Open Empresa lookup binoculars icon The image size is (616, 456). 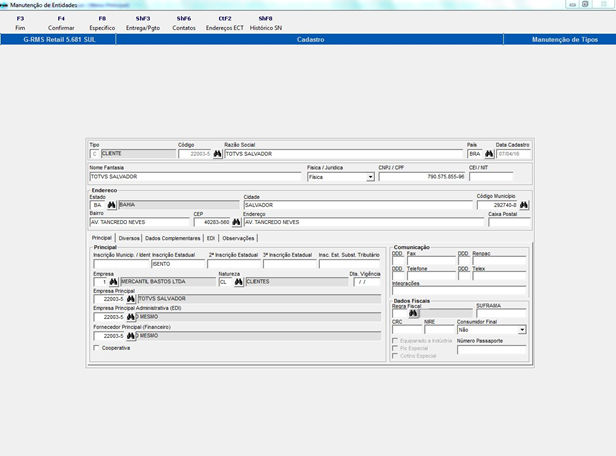(x=114, y=282)
